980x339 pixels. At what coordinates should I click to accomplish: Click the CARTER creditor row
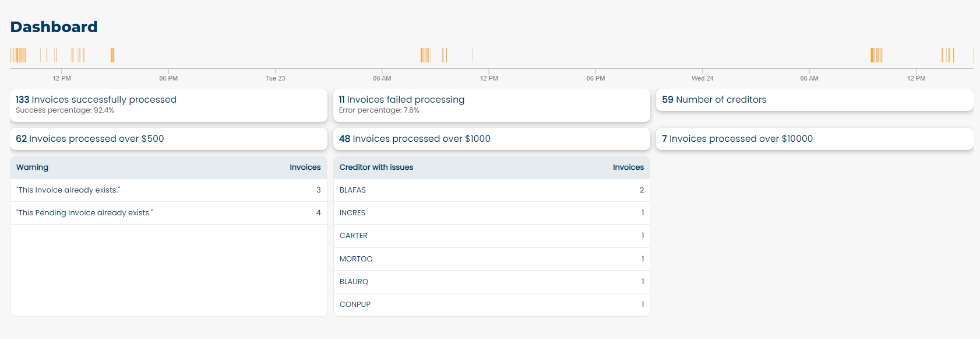click(491, 236)
